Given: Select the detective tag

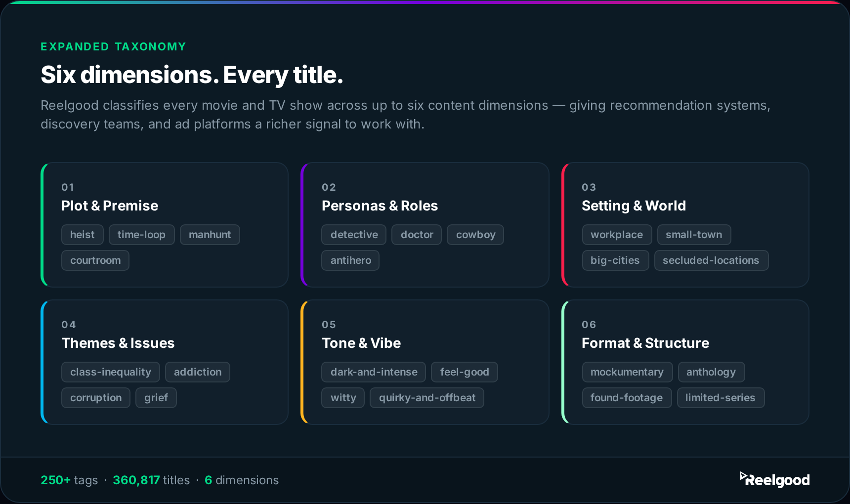Looking at the screenshot, I should [x=354, y=235].
